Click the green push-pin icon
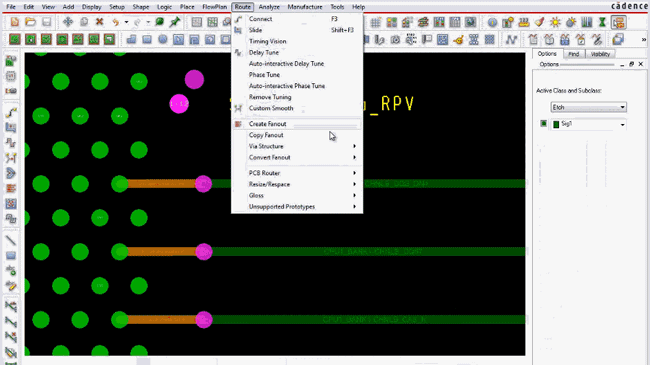The height and width of the screenshot is (365, 650). (175, 22)
